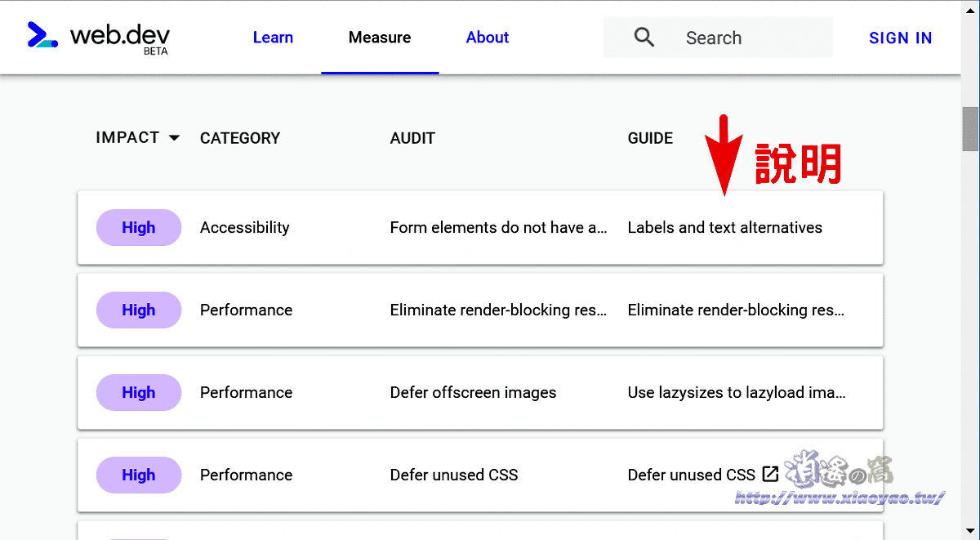Click the CATEGORY column header

point(240,139)
